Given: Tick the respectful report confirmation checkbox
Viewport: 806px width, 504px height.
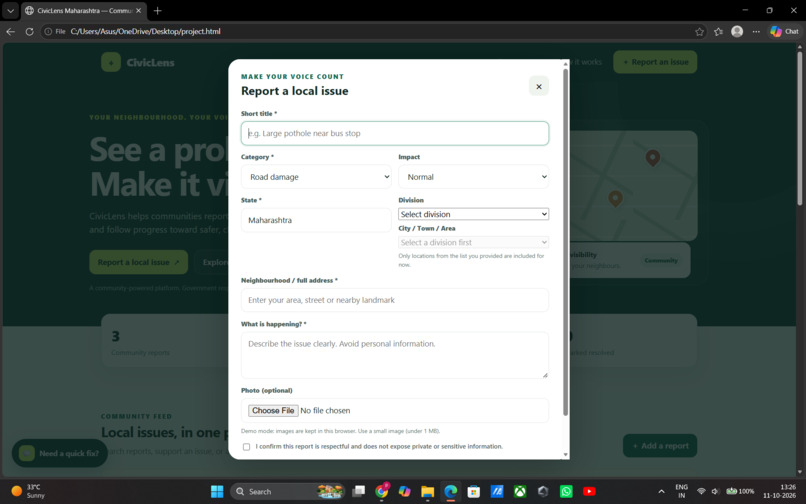Looking at the screenshot, I should point(246,446).
